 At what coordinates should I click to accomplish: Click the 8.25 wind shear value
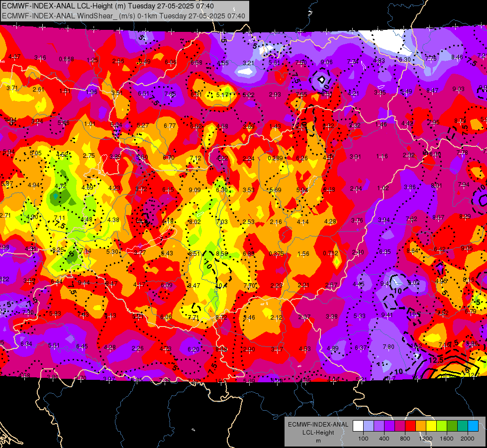click(58, 250)
